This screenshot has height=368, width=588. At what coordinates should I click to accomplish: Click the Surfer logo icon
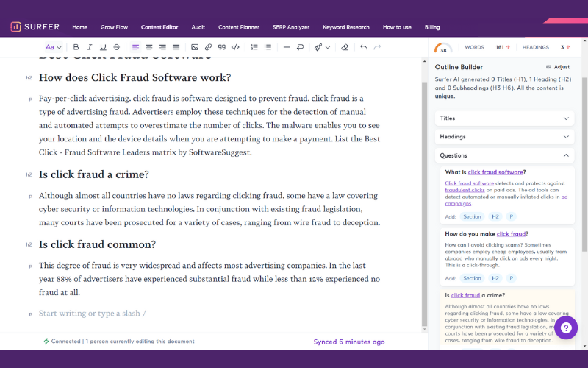pos(15,27)
